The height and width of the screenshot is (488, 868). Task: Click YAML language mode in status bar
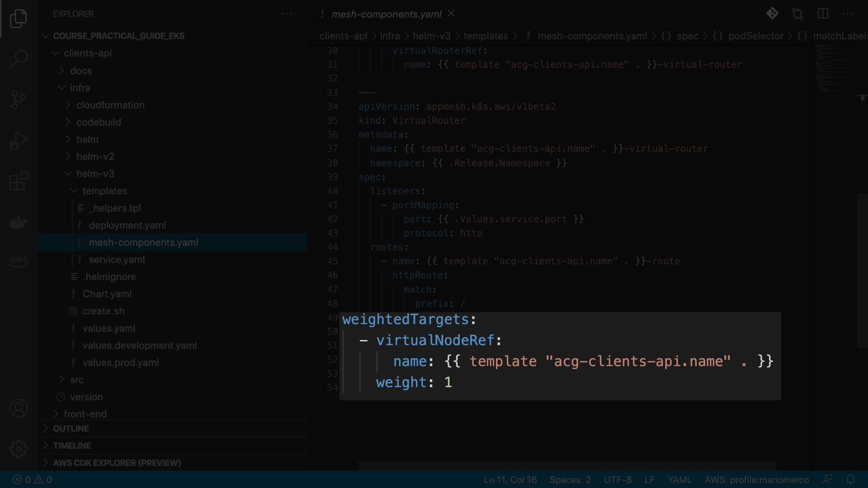click(x=679, y=479)
